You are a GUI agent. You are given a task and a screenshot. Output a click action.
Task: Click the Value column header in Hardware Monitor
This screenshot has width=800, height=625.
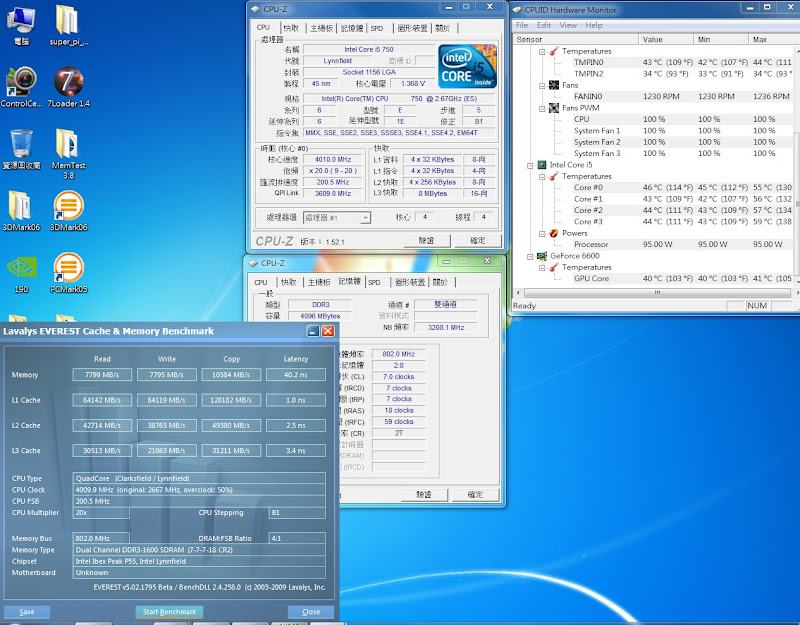click(666, 39)
